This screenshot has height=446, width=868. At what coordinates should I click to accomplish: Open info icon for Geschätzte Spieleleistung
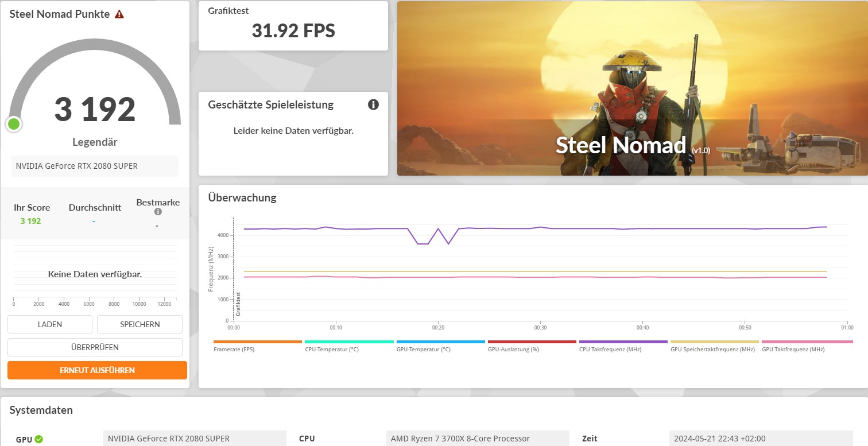tap(373, 104)
